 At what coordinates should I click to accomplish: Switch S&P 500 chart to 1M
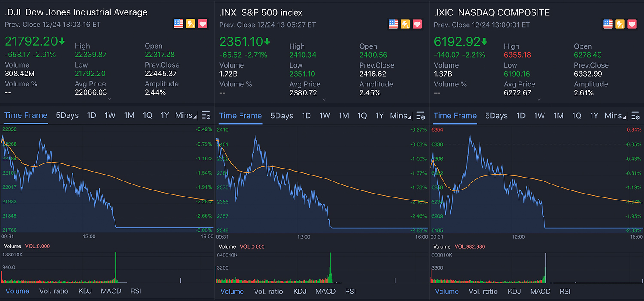[343, 115]
